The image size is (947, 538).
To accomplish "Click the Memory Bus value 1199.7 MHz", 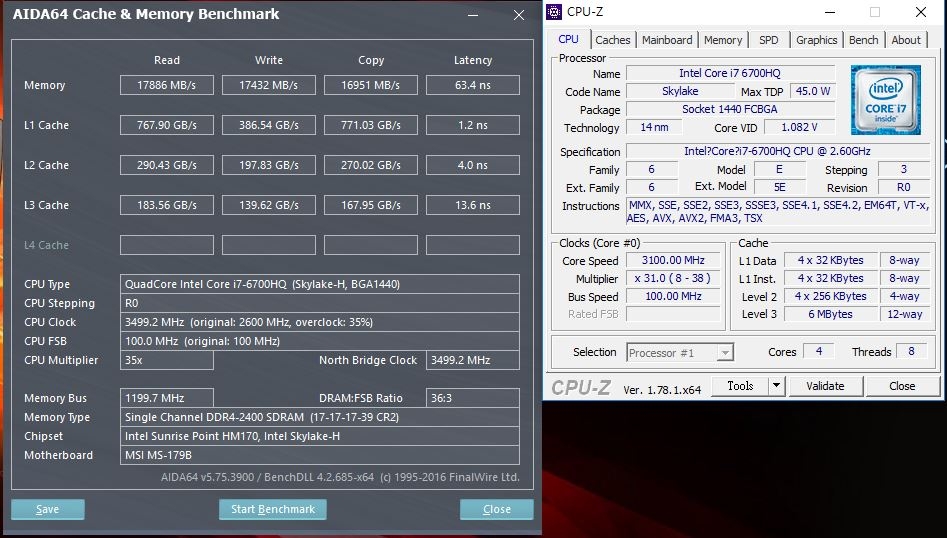I will 167,398.
